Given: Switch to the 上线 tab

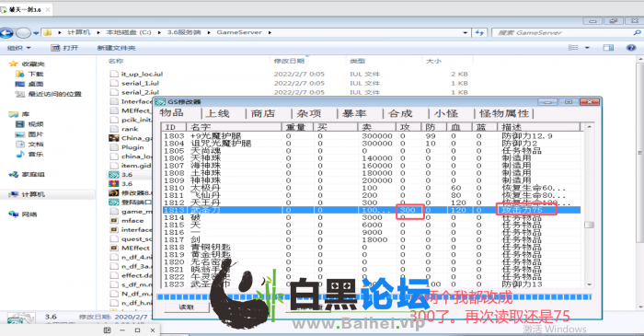Looking at the screenshot, I should click(218, 113).
